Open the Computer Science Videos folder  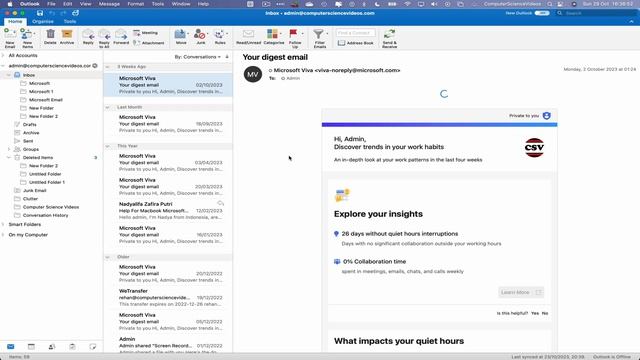click(51, 207)
